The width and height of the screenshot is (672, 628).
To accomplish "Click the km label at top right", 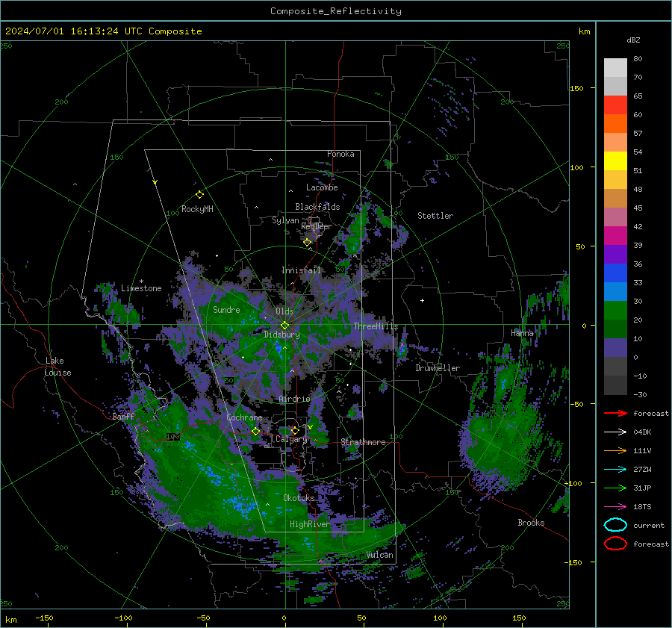I will click(584, 31).
